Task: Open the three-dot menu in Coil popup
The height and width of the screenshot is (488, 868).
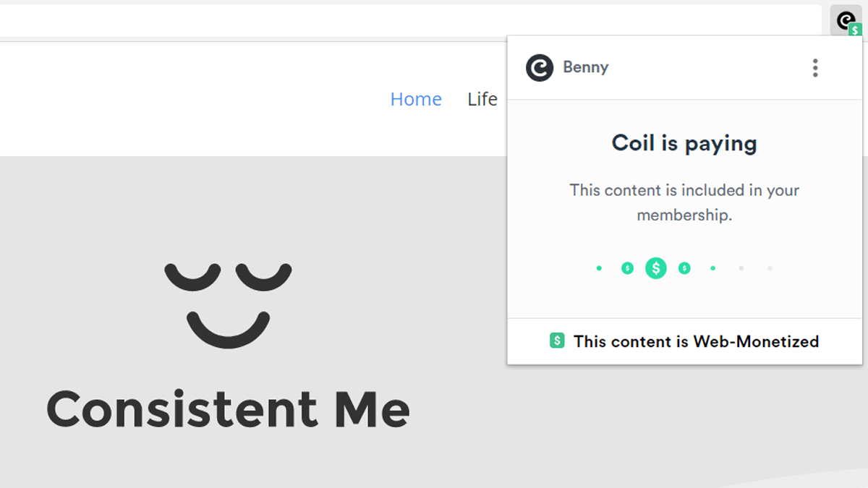Action: (x=815, y=68)
